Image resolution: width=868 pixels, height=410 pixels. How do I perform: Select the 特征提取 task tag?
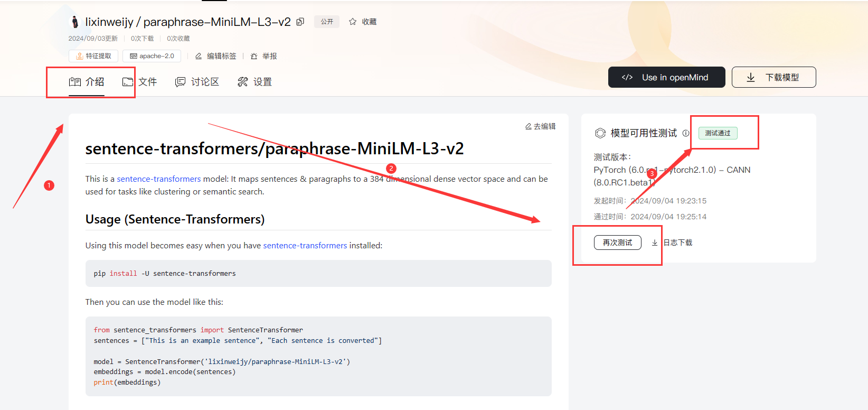click(93, 56)
